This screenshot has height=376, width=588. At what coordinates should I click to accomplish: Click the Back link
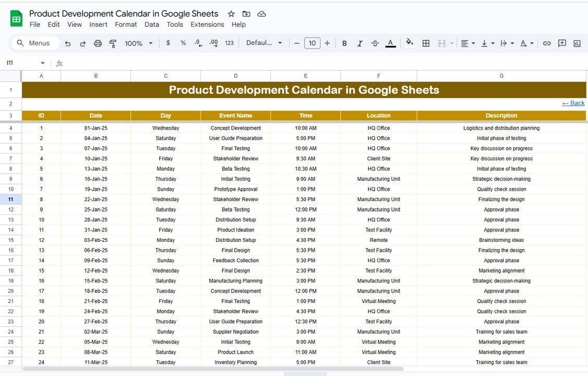click(x=573, y=103)
